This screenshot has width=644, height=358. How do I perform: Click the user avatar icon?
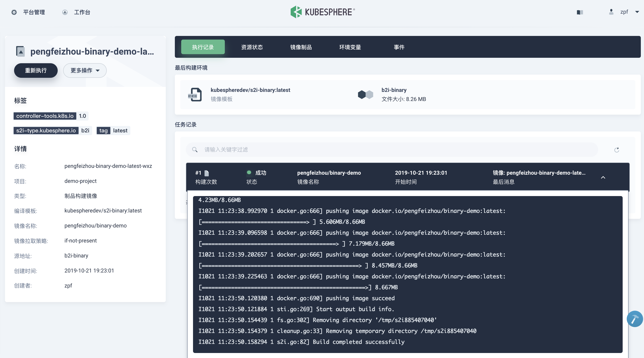[611, 12]
